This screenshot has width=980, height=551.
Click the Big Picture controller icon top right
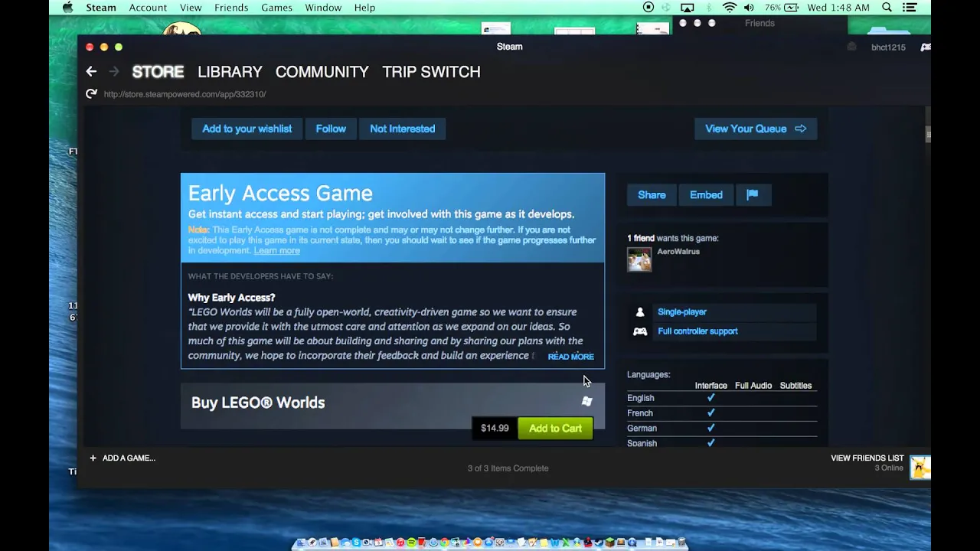pyautogui.click(x=926, y=47)
